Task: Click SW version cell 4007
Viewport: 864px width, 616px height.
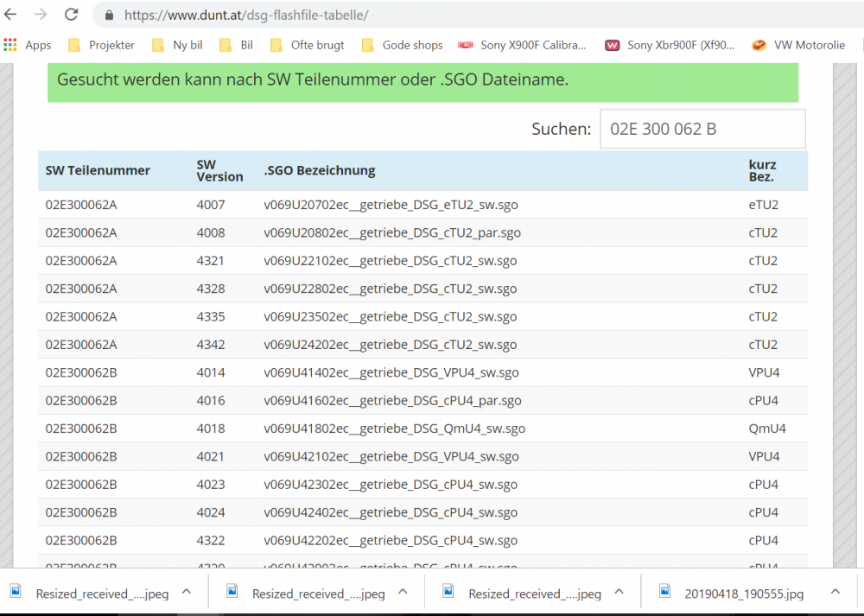Action: tap(211, 205)
